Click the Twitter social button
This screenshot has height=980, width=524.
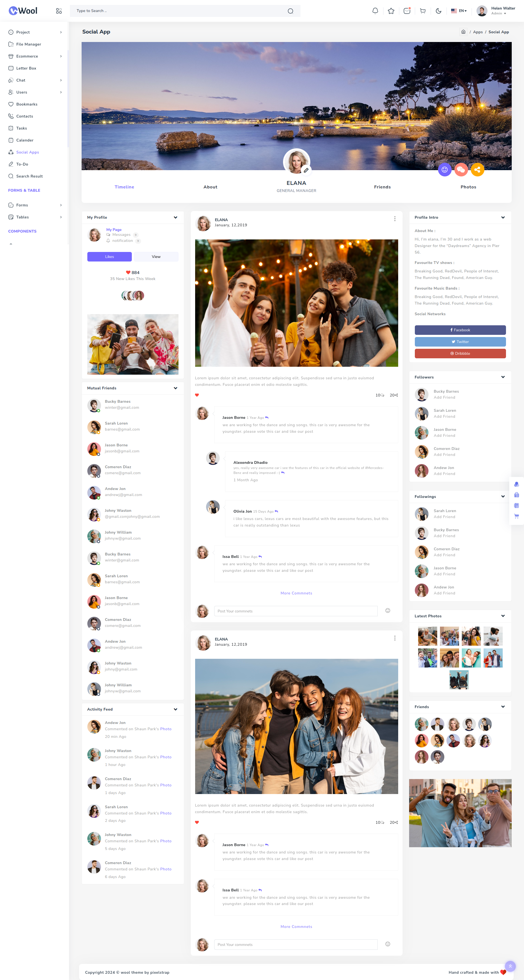coord(460,342)
